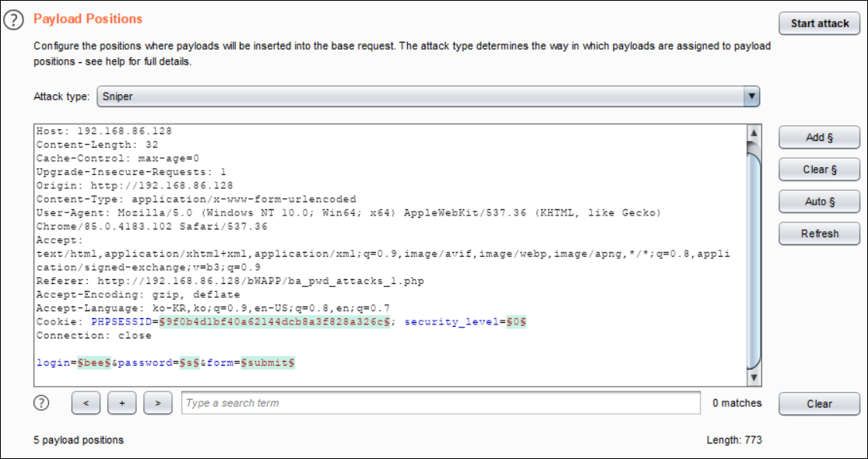Click the 'Chrome/85.0.4183.102 Safari/537.36' line
Viewport: 868px width, 459px height.
tap(152, 226)
